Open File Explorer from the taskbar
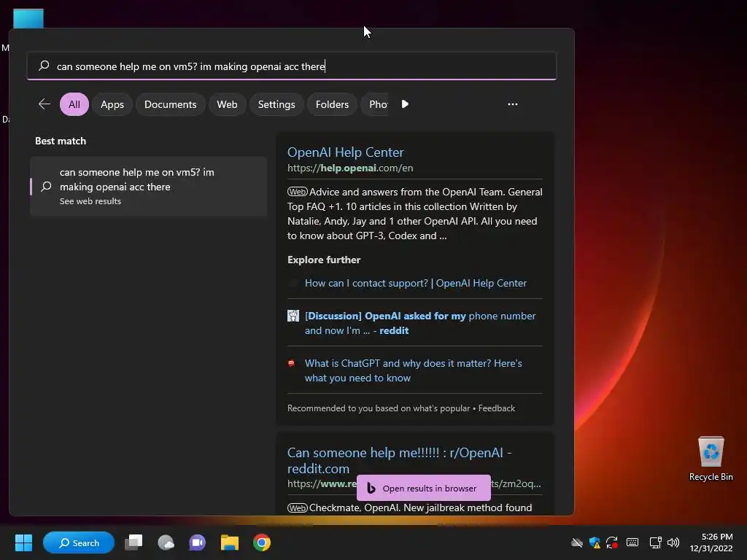Screen dimensions: 747x560 point(230,542)
